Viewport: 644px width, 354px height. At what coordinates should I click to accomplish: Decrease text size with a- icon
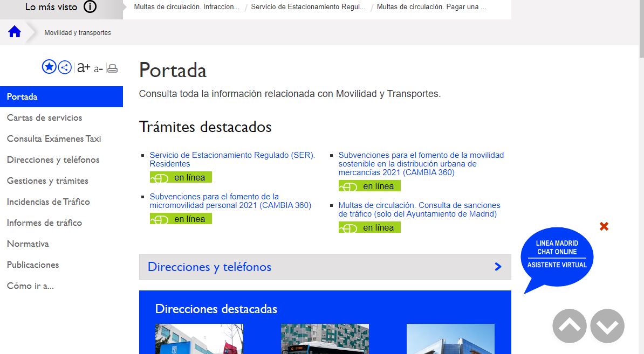click(98, 68)
